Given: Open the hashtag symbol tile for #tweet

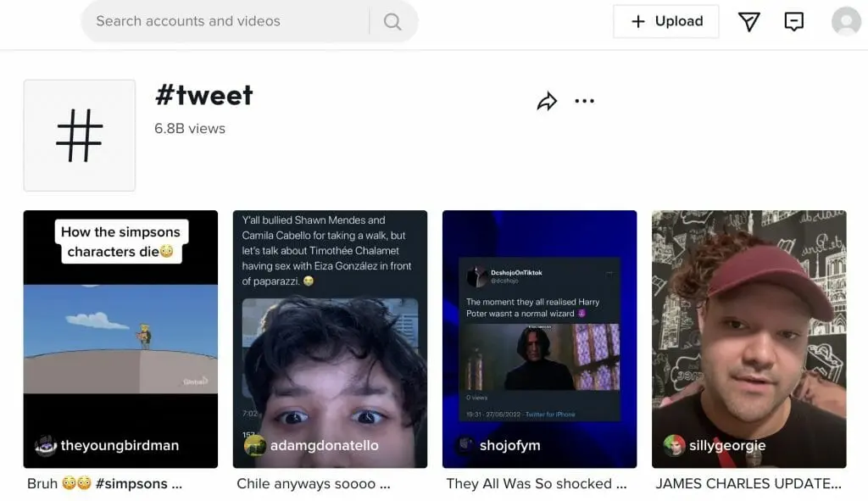Looking at the screenshot, I should 79,135.
